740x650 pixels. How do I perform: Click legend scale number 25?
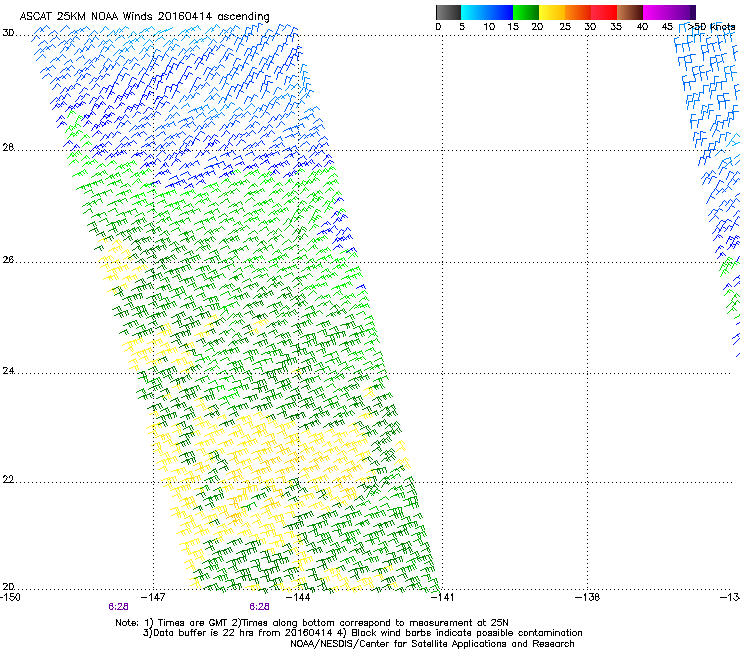565,27
